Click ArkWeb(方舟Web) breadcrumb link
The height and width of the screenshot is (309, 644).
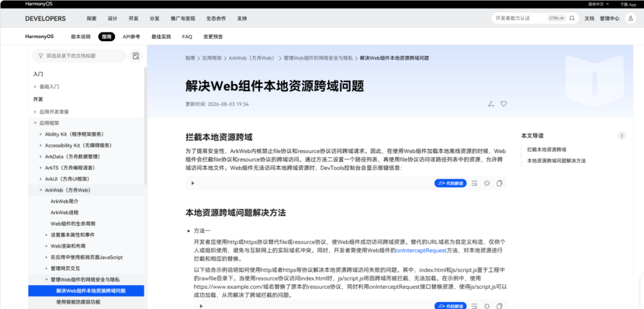click(x=252, y=58)
